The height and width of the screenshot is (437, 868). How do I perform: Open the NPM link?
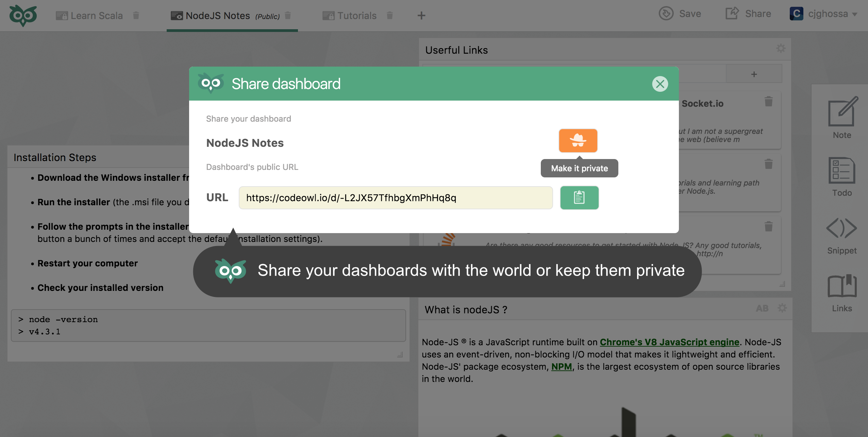click(x=562, y=367)
